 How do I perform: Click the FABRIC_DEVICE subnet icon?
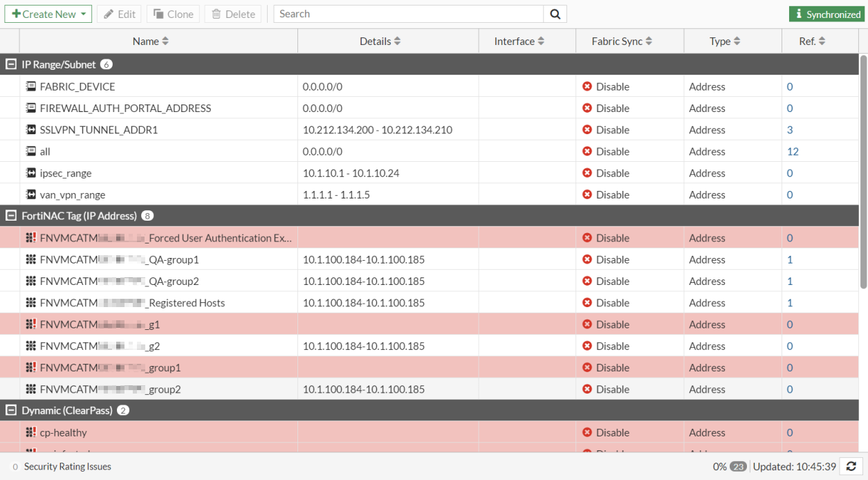[31, 86]
